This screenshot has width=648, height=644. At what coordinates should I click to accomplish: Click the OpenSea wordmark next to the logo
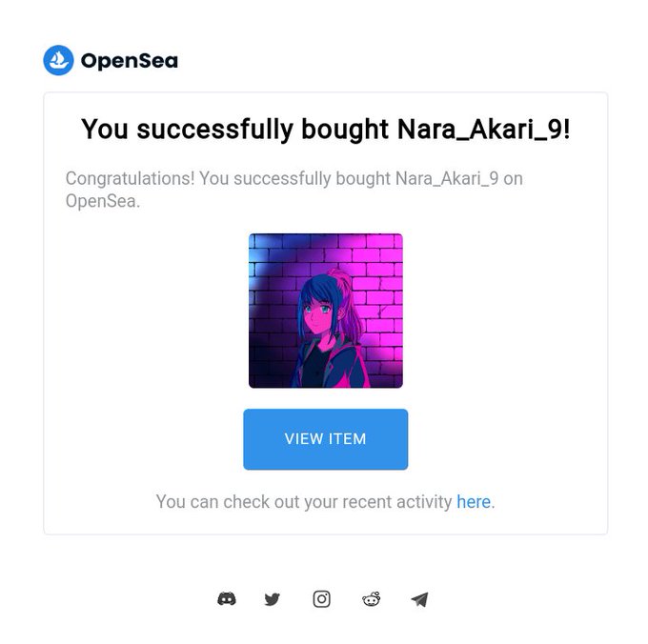(x=130, y=61)
